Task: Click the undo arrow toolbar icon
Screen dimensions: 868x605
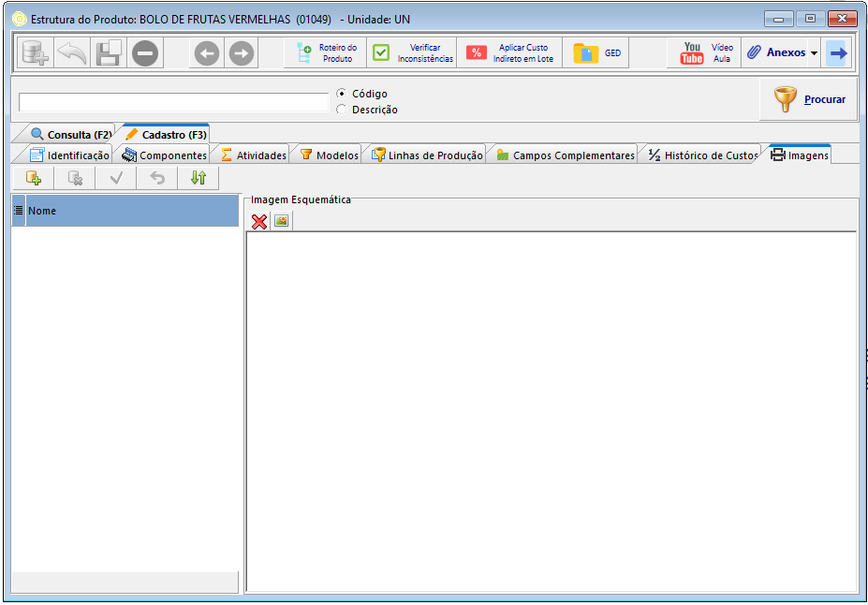Action: point(72,53)
